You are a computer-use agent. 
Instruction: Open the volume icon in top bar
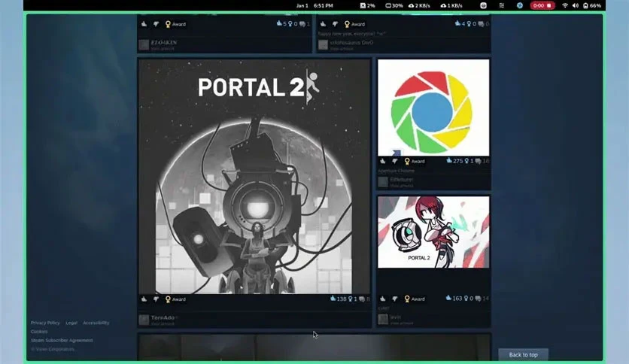pos(576,5)
